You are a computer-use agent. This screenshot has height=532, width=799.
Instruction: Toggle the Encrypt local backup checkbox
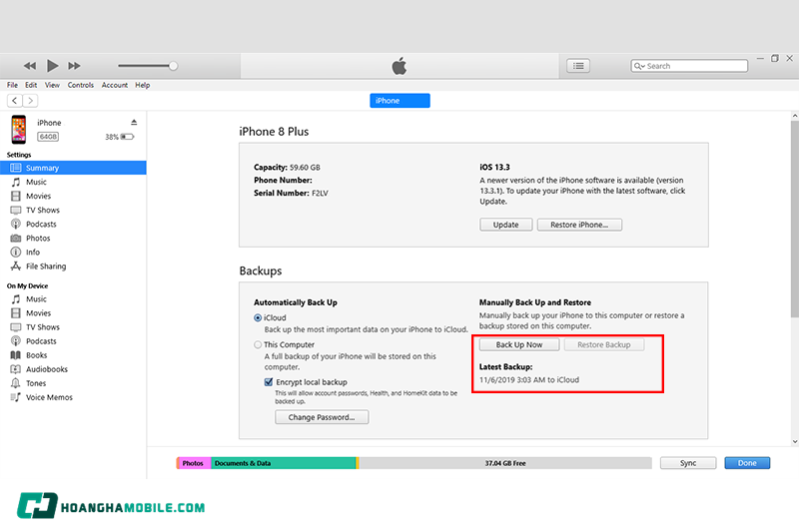point(269,382)
